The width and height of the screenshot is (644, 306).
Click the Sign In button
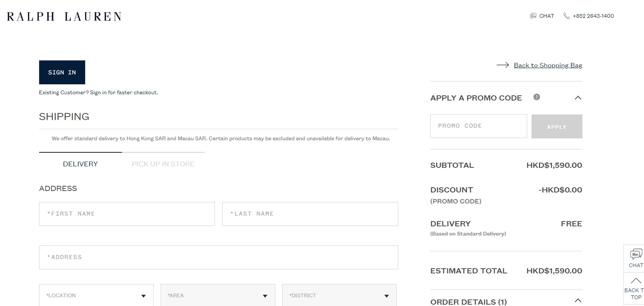click(62, 72)
